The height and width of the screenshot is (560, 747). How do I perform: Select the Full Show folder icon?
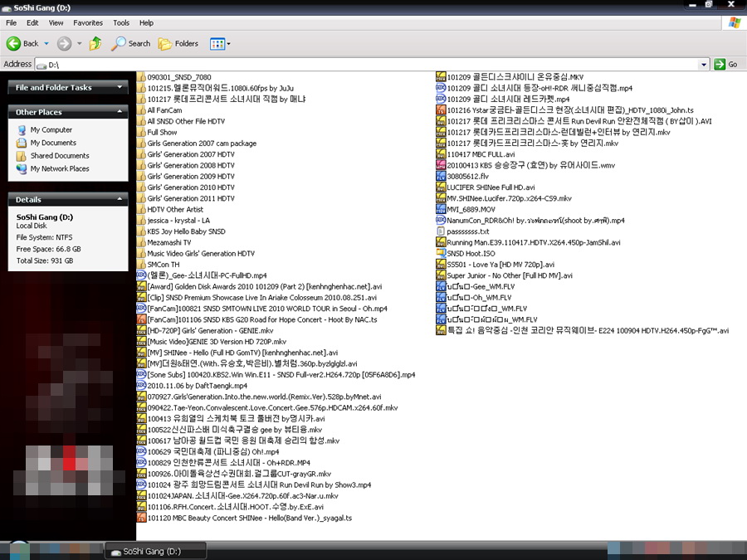click(x=141, y=132)
